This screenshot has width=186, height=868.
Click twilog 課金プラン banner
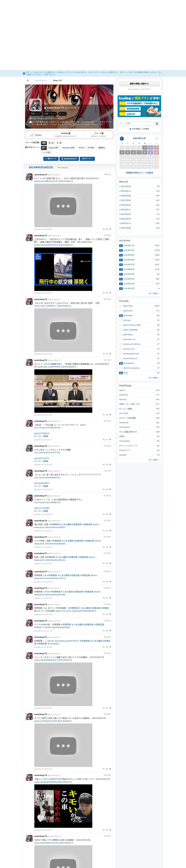tap(139, 106)
